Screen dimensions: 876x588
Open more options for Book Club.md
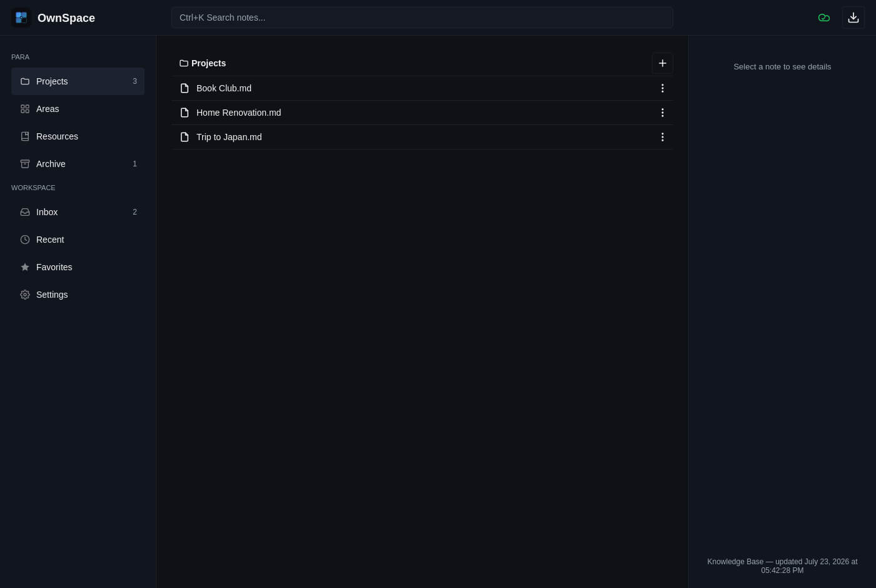pos(663,88)
